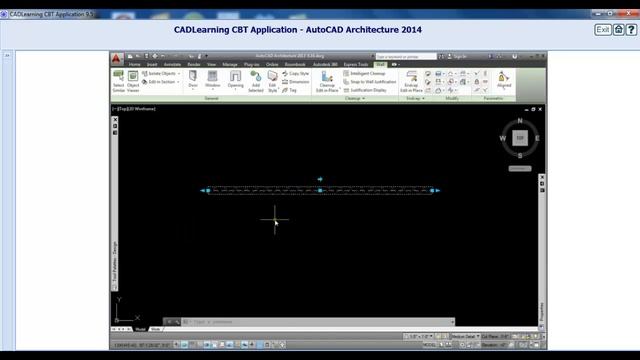Click the Edit Style tool
Viewport: 640px width, 360px height.
tap(272, 81)
